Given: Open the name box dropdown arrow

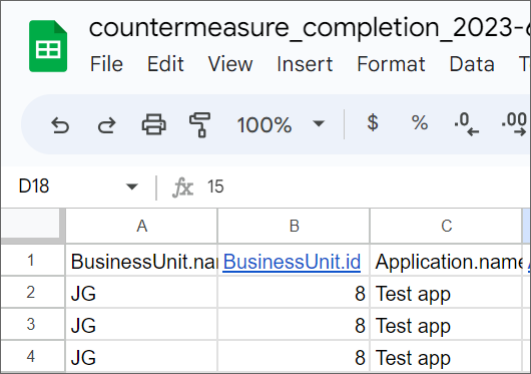Looking at the screenshot, I should point(131,186).
